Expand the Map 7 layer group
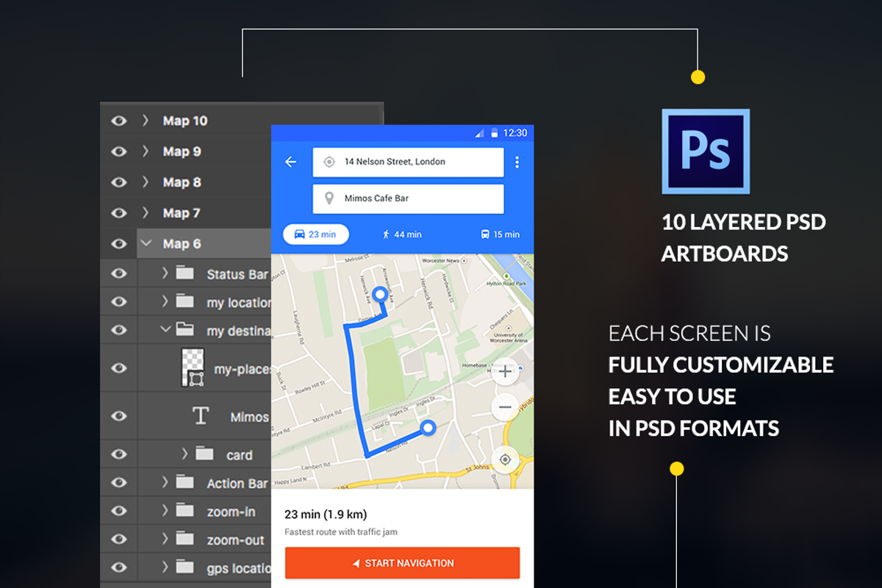Screen dimensions: 882x588 click(146, 212)
